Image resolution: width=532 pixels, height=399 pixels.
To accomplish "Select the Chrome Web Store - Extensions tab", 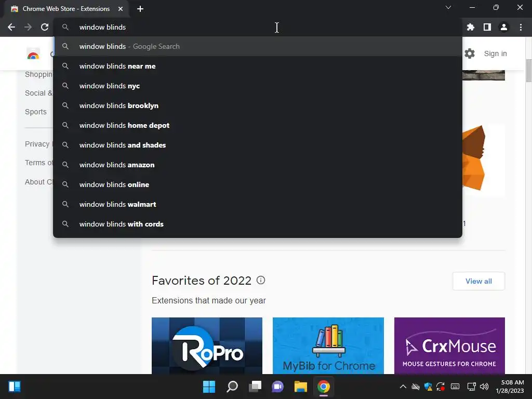I will point(66,9).
